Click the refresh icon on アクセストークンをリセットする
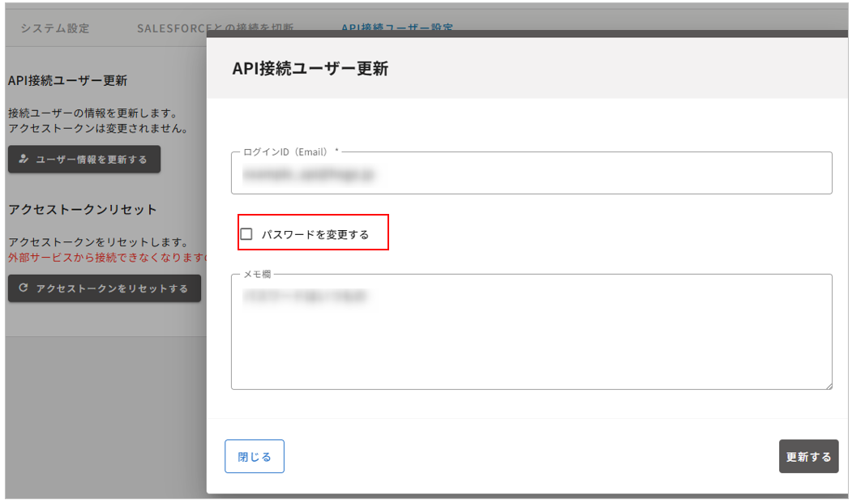 click(24, 288)
